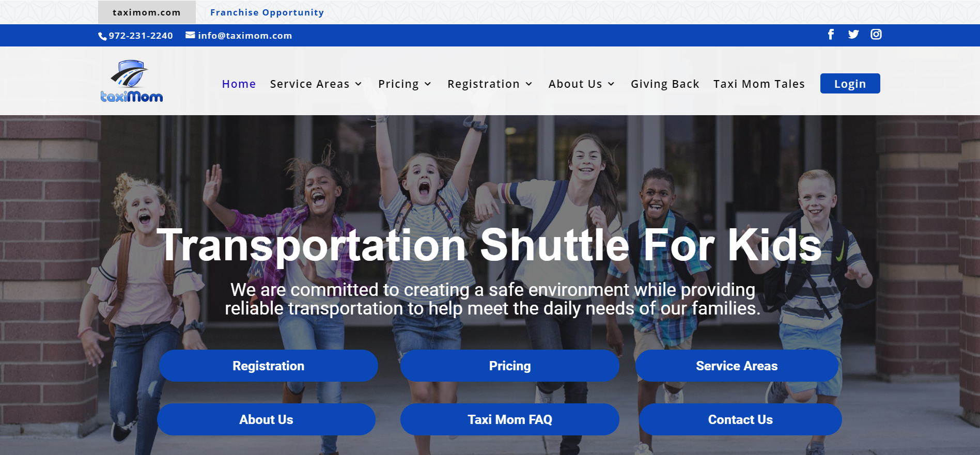Select the taximom.com top tab
The height and width of the screenshot is (455, 980).
tap(147, 12)
